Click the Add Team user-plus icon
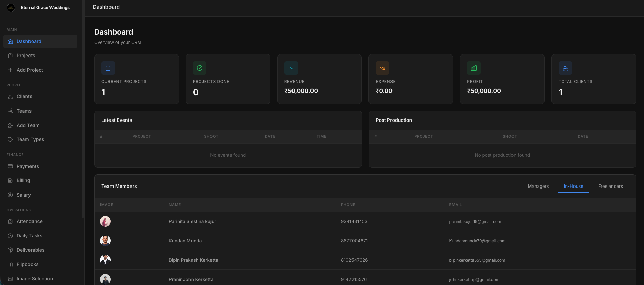The height and width of the screenshot is (285, 644). pyautogui.click(x=10, y=125)
